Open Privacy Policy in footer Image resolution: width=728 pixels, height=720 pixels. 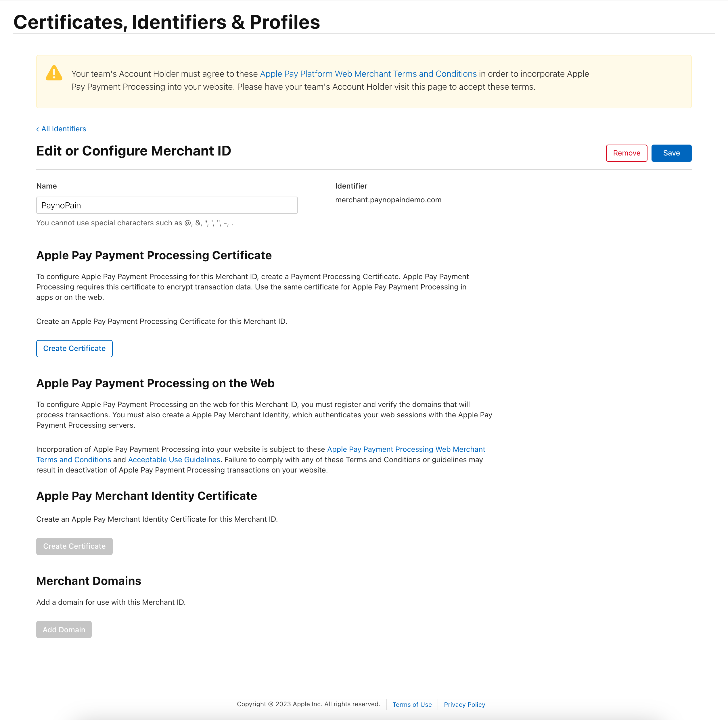coord(464,704)
